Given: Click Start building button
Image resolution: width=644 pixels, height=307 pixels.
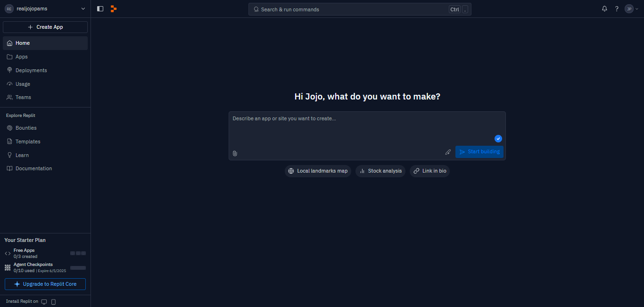Looking at the screenshot, I should pyautogui.click(x=479, y=152).
